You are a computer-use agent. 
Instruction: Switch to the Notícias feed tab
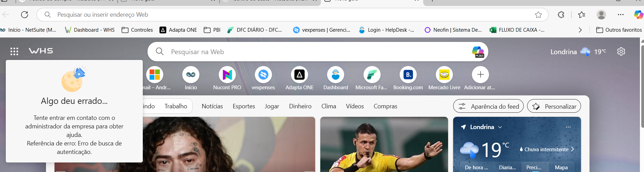[212, 106]
